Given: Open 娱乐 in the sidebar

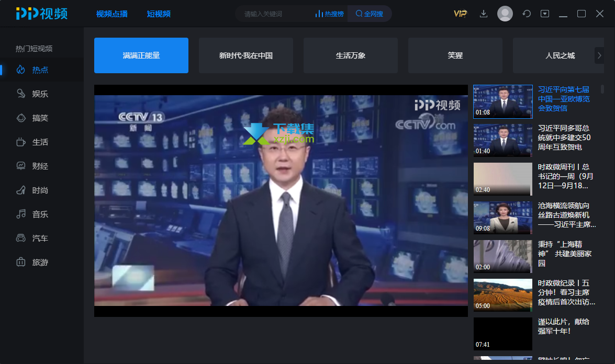Looking at the screenshot, I should 42,94.
